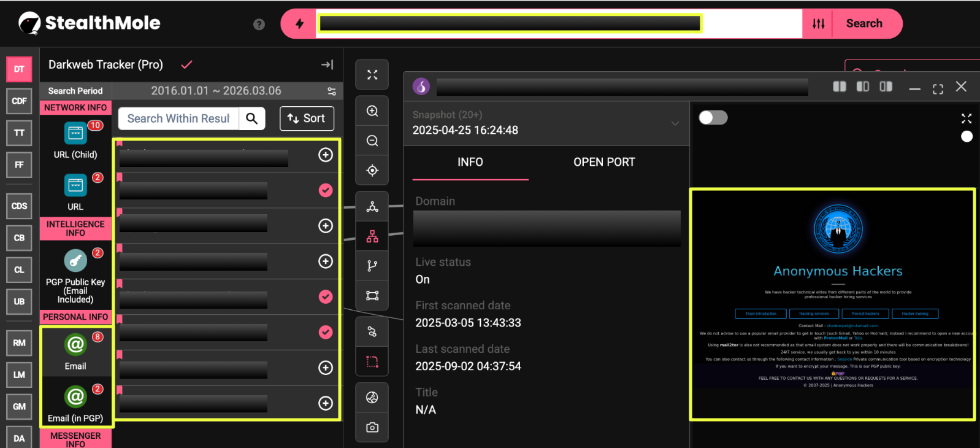
Task: Toggle the switch above the page preview
Action: click(x=713, y=118)
